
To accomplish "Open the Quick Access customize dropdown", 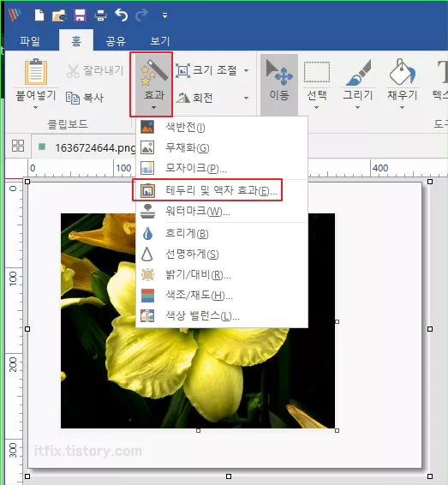I will pyautogui.click(x=164, y=15).
